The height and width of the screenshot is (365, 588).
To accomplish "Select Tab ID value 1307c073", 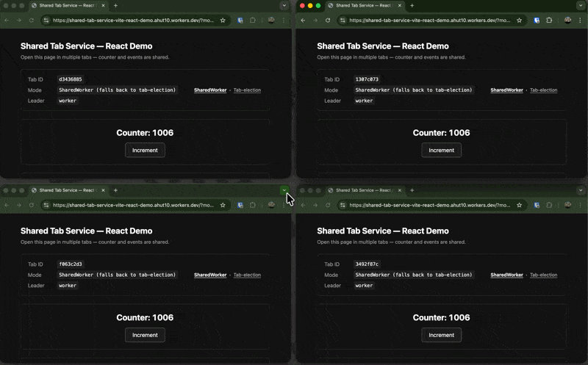I will click(x=367, y=79).
